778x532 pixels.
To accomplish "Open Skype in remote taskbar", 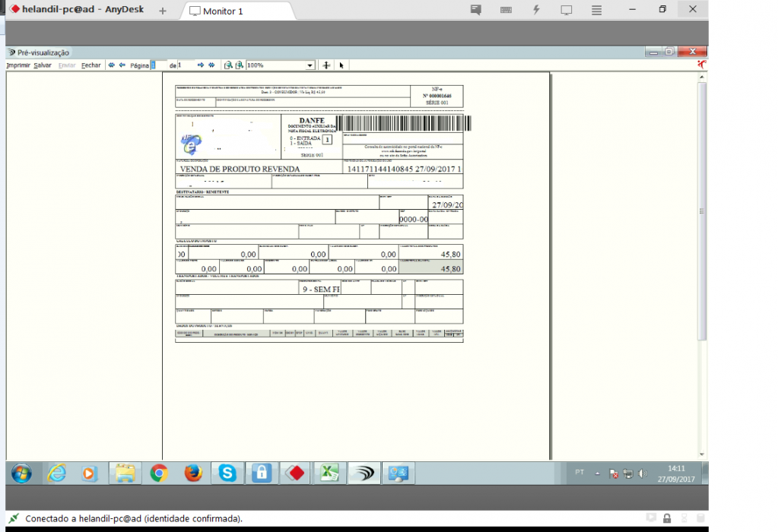I will point(227,473).
